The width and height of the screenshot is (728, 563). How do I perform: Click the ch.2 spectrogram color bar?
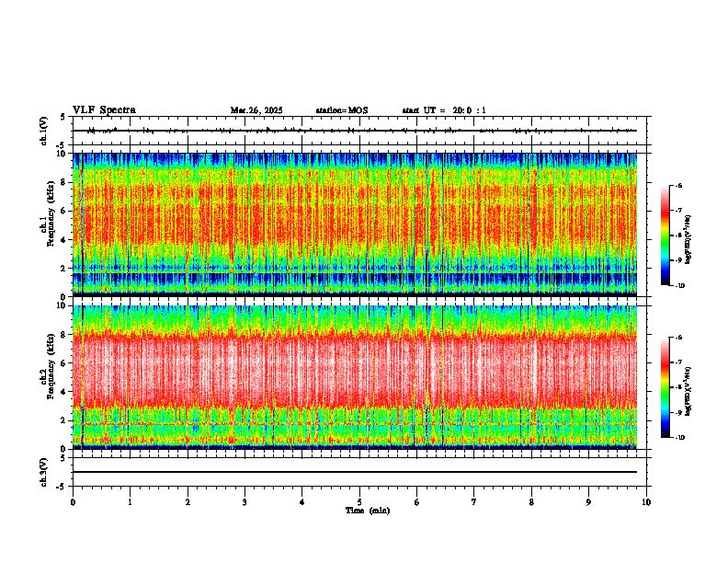[x=665, y=387]
